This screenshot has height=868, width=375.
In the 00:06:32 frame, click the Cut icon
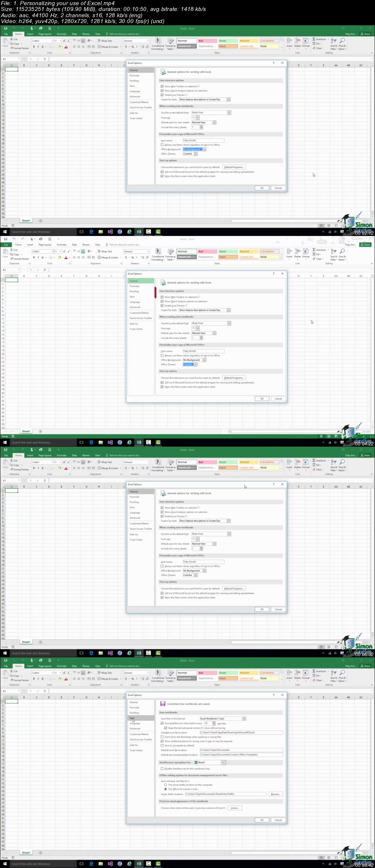point(12,461)
